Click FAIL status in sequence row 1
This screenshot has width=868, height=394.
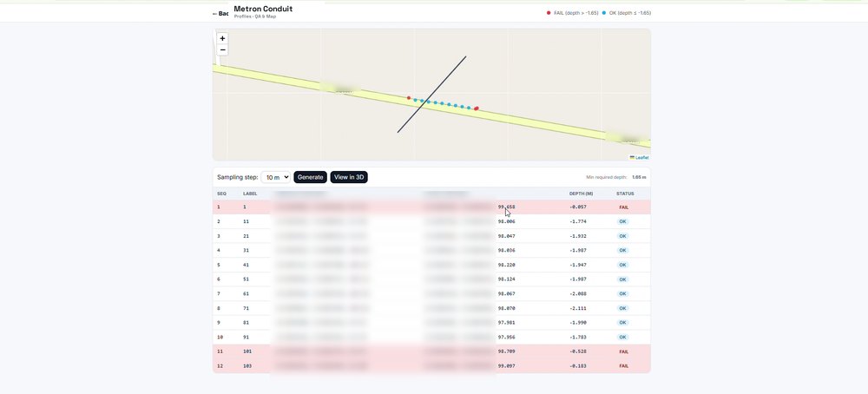tap(624, 207)
